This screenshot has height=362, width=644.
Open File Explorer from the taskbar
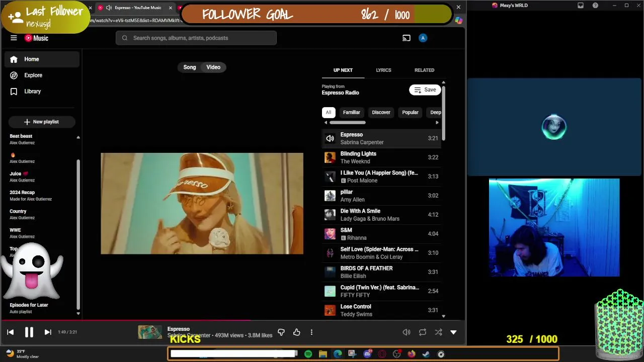[x=323, y=354]
